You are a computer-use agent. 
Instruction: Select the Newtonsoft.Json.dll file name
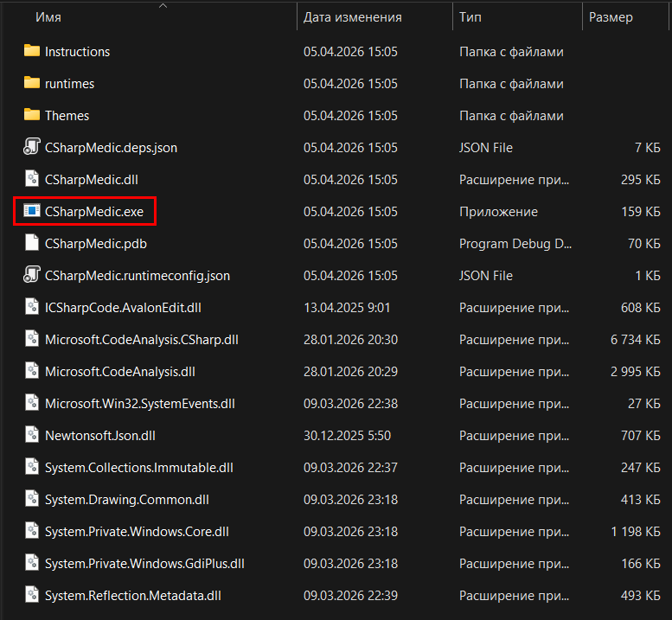coord(99,435)
